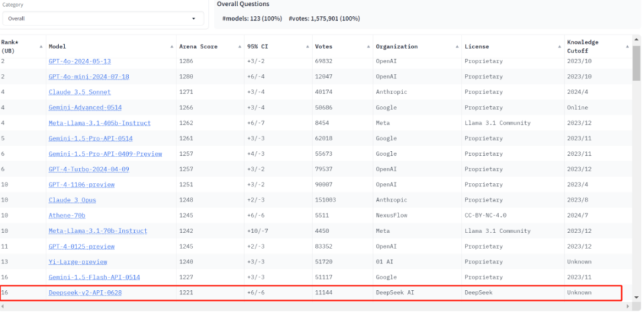Open the Meta-Llama-3.1-70b-Instruct link
Viewport: 644px width, 313px height.
[98, 231]
